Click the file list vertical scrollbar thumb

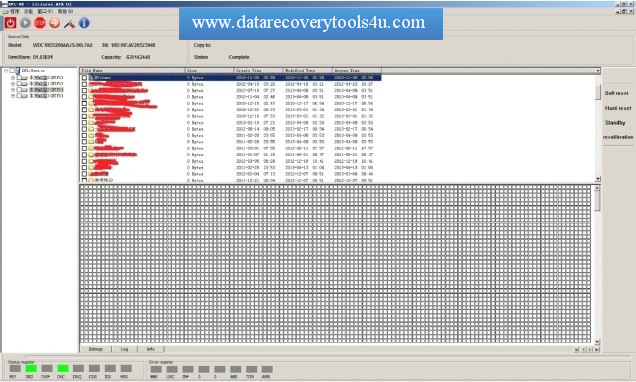point(598,92)
